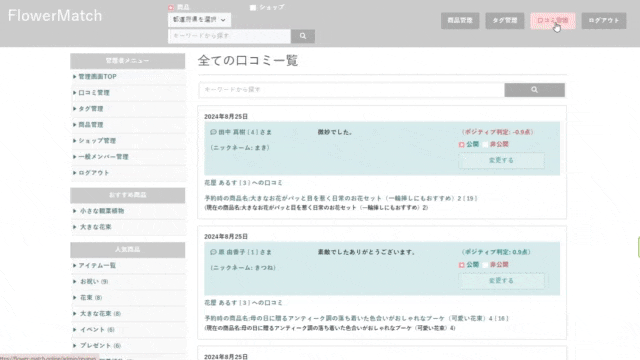Viewport: 640px width, 360px height.
Task: Click reviewer name 田中 真樹 [4] さま
Action: (245, 132)
